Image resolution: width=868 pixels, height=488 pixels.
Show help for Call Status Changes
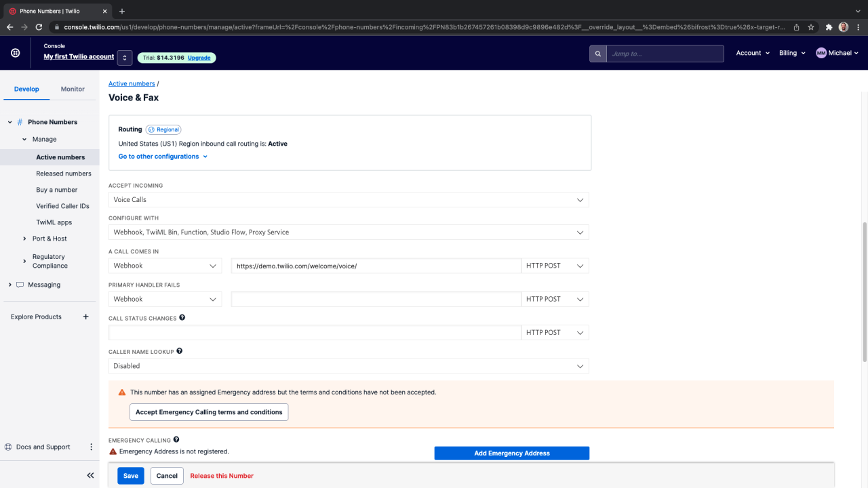tap(182, 318)
